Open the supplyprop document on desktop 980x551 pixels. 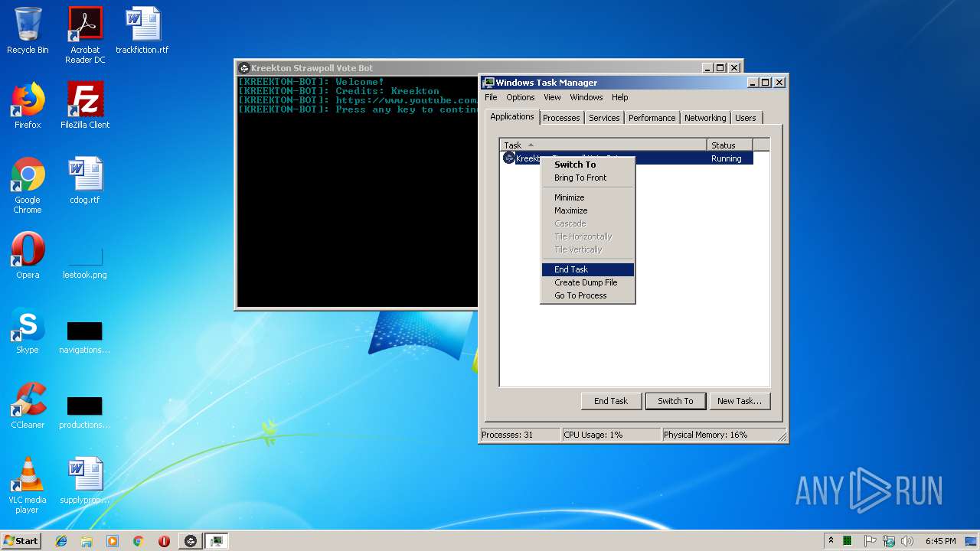click(85, 481)
